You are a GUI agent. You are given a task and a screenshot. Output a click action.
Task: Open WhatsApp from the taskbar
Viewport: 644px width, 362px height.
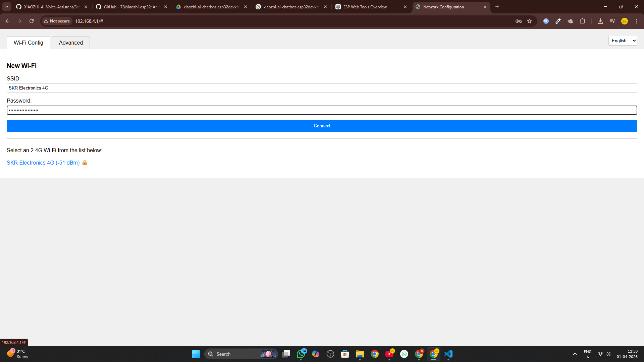301,354
